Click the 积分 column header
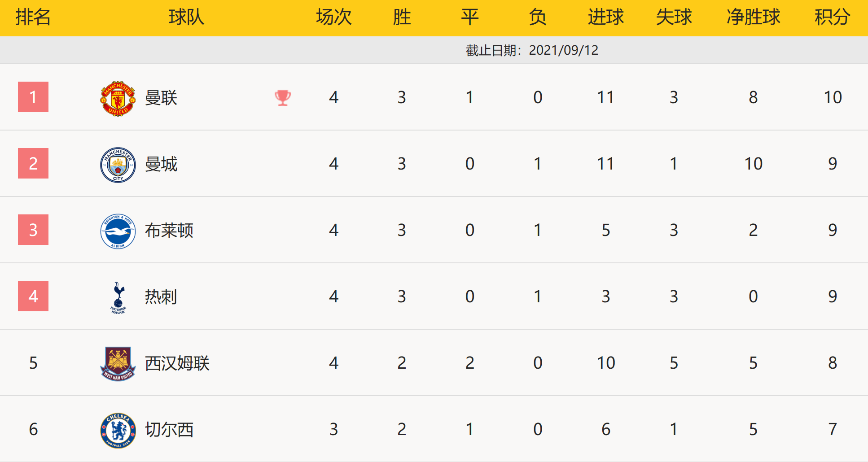The image size is (868, 462). tap(833, 17)
